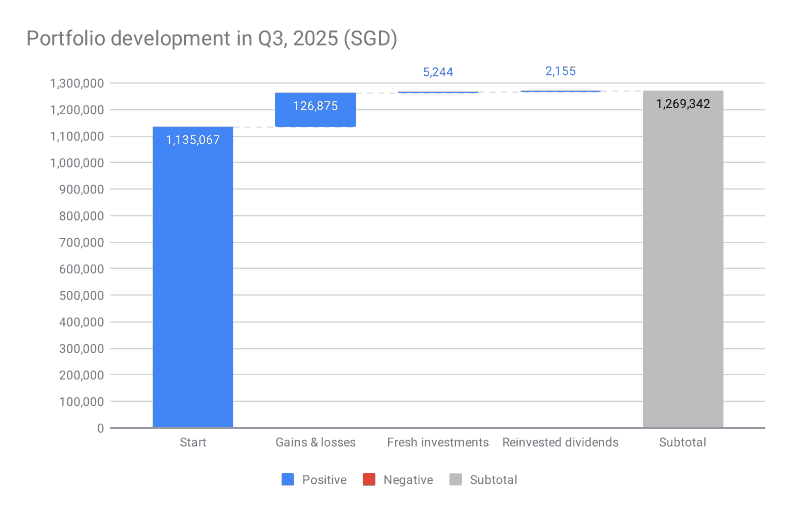Click the Negative legend text

click(408, 480)
